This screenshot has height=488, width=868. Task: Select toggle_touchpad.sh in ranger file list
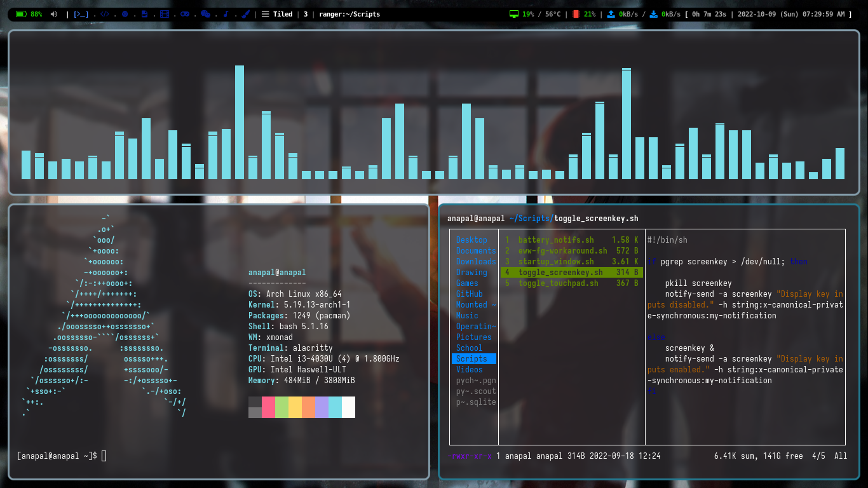(572, 283)
